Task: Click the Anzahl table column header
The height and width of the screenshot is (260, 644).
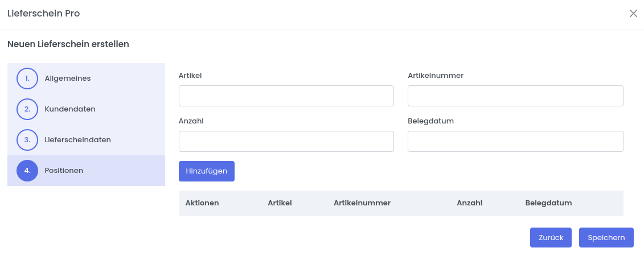Action: tap(470, 203)
